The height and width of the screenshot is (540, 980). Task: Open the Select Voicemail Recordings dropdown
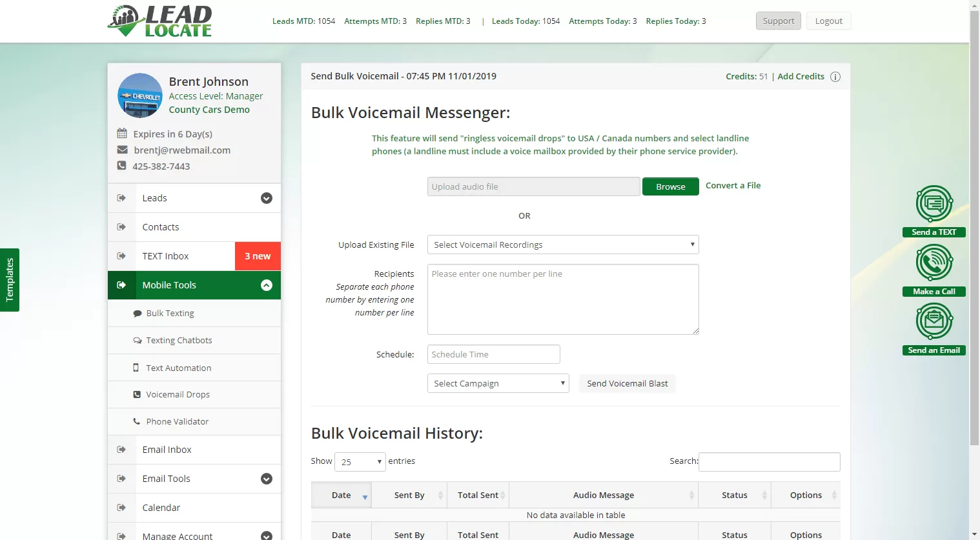point(563,245)
